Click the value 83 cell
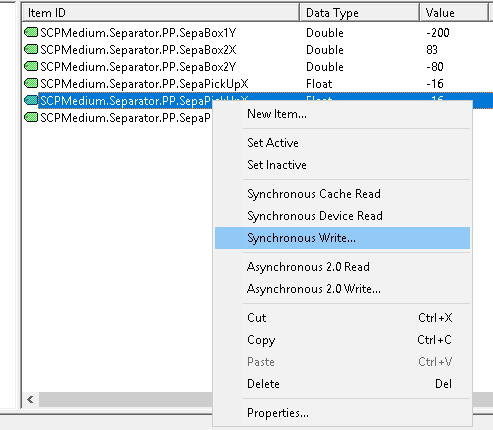 tap(432, 50)
